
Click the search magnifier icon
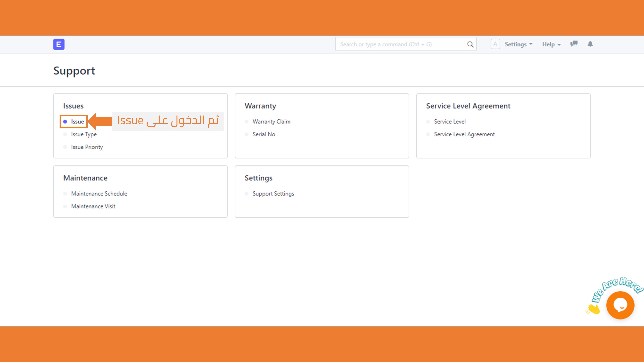[470, 44]
